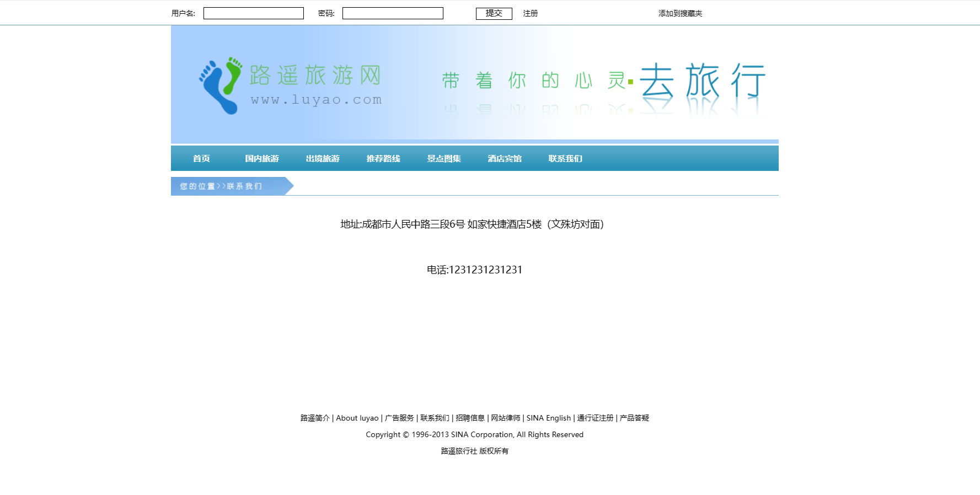
Task: Click 路遥旅行社 版权所有 footer text
Action: click(474, 451)
